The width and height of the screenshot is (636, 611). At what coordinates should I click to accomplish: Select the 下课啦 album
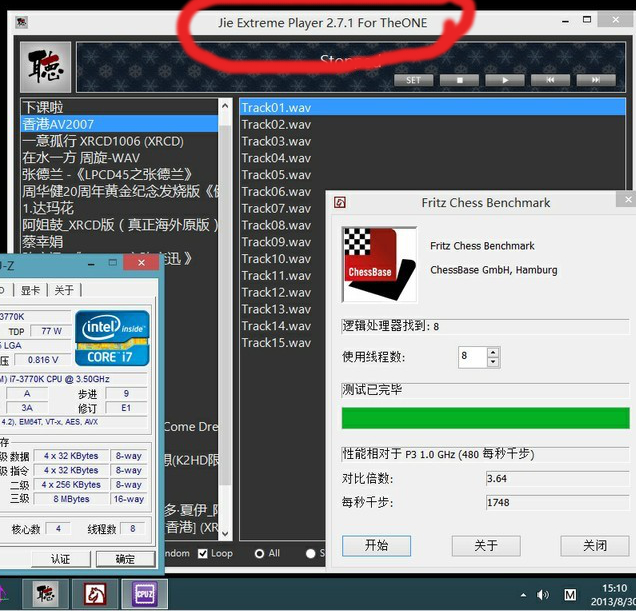tap(120, 107)
